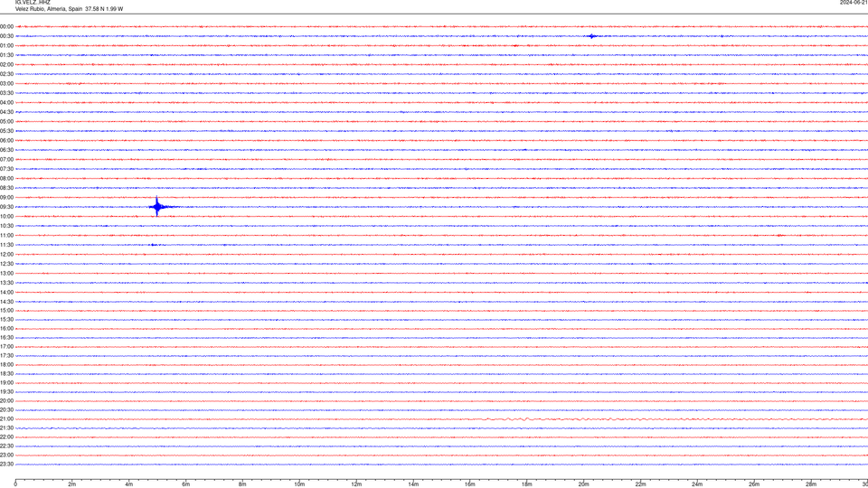Click the 07:00 time label
This screenshot has height=488, width=868.
point(6,160)
